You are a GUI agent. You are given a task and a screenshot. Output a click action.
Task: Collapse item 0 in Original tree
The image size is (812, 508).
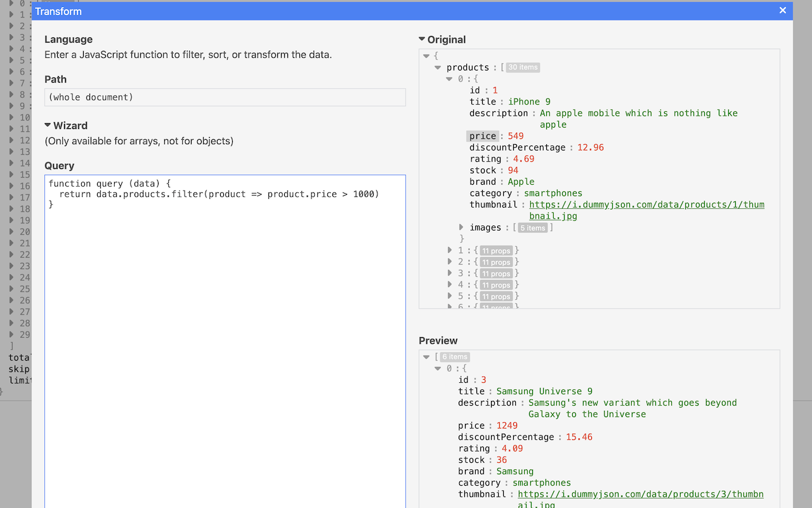[449, 79]
